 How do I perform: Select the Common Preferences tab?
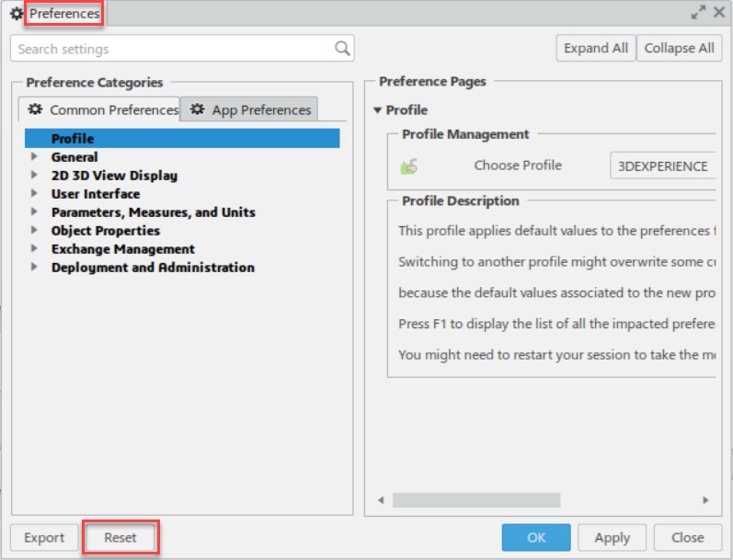pyautogui.click(x=101, y=109)
